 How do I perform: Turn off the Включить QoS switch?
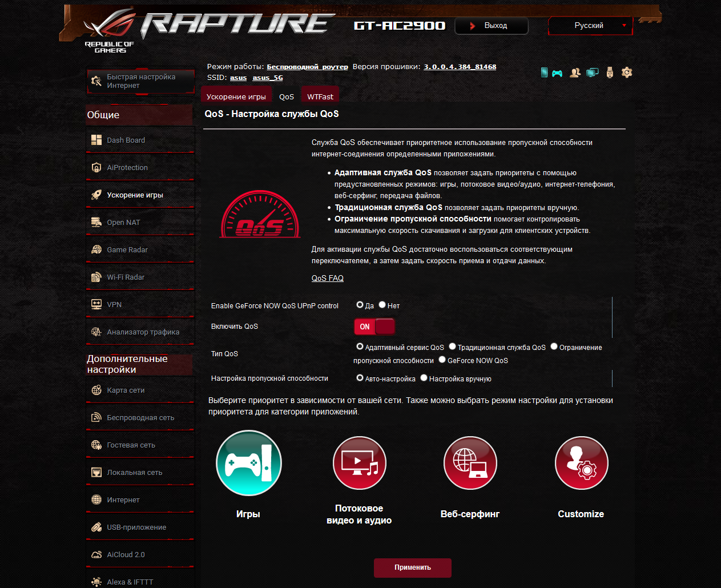coord(374,327)
